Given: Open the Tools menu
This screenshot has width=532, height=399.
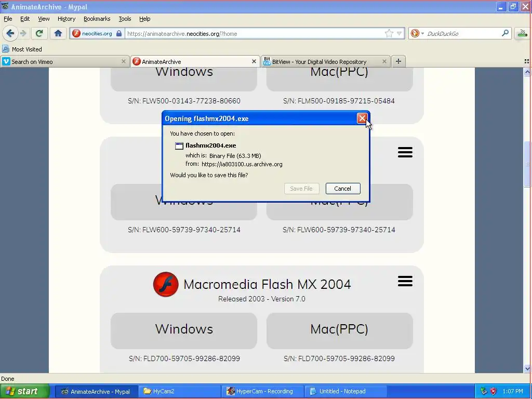Looking at the screenshot, I should point(125,19).
